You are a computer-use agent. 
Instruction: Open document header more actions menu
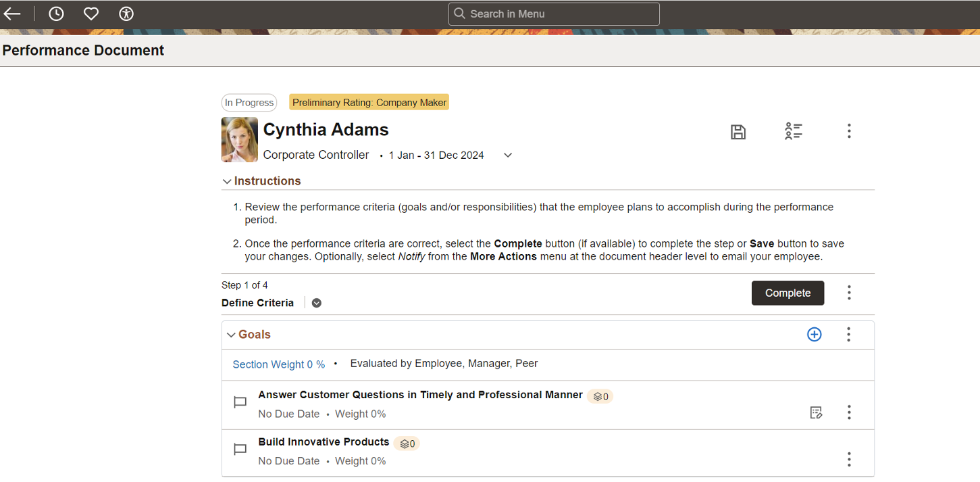click(849, 131)
